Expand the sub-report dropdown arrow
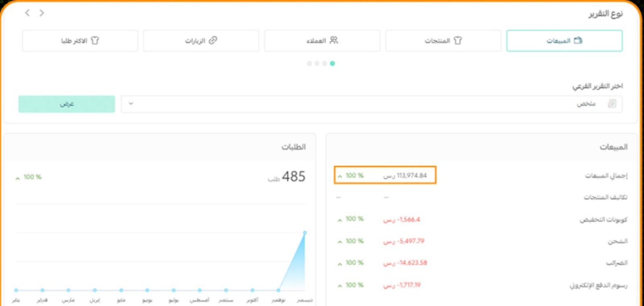This screenshot has width=644, height=306. coord(131,103)
